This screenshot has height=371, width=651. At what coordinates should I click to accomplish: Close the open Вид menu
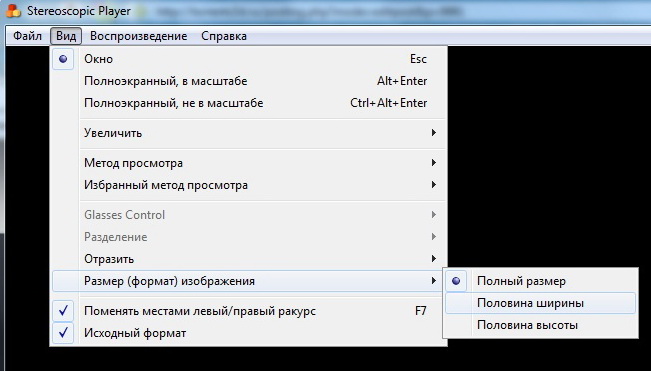(x=66, y=36)
